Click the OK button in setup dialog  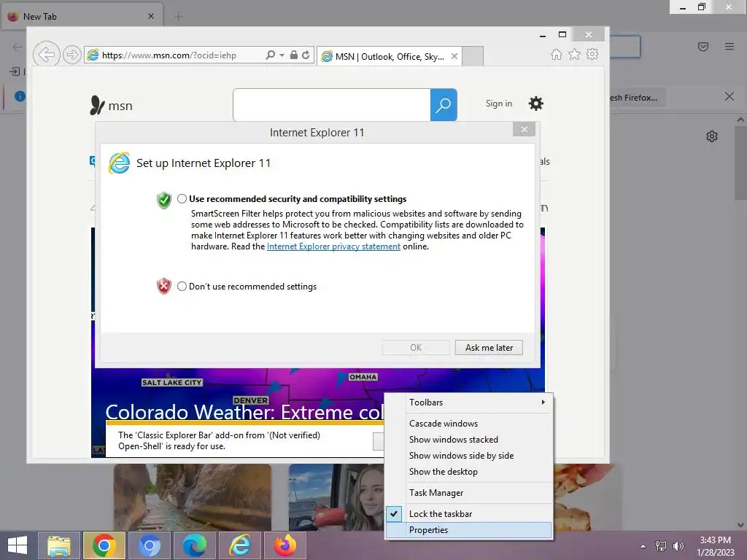coord(416,348)
